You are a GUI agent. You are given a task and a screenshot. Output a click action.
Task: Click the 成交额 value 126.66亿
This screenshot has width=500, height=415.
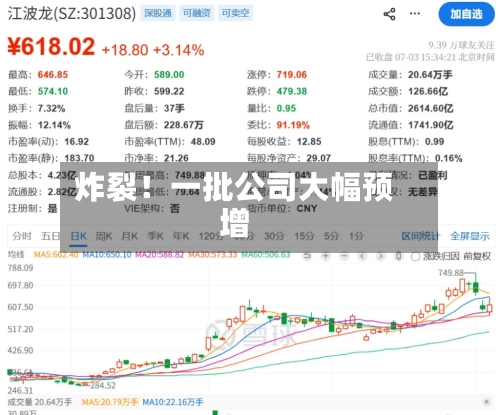[x=428, y=91]
